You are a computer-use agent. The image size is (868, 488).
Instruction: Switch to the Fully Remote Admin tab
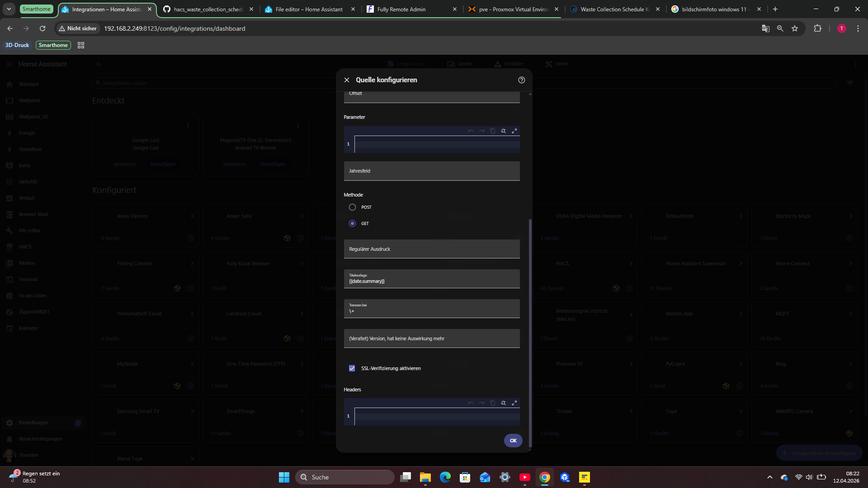click(x=401, y=9)
